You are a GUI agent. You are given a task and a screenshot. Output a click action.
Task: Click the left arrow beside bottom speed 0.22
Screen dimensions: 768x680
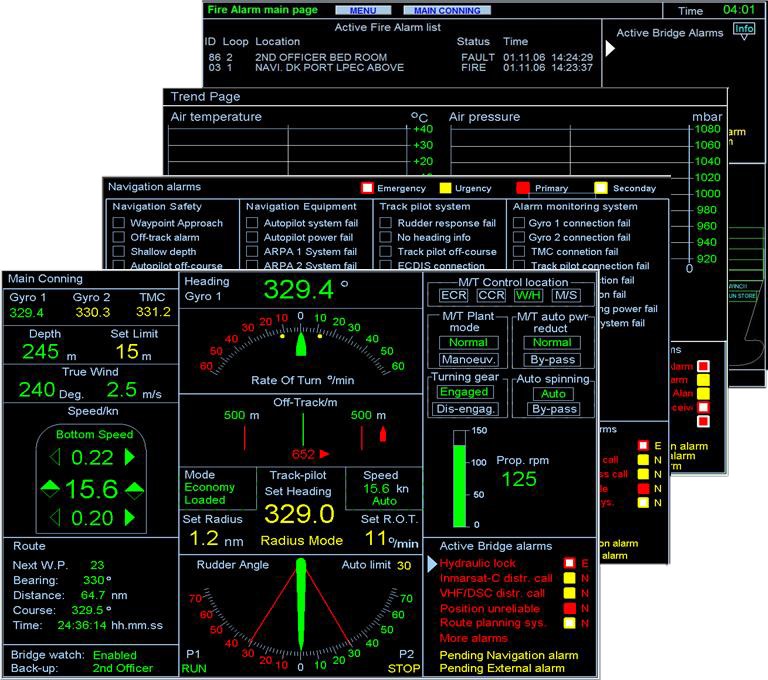pos(55,457)
